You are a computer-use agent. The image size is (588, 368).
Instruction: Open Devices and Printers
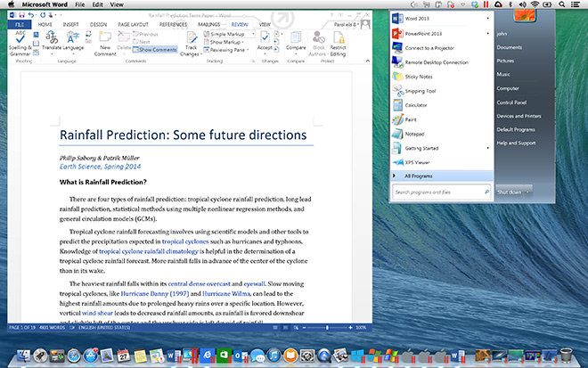point(519,116)
